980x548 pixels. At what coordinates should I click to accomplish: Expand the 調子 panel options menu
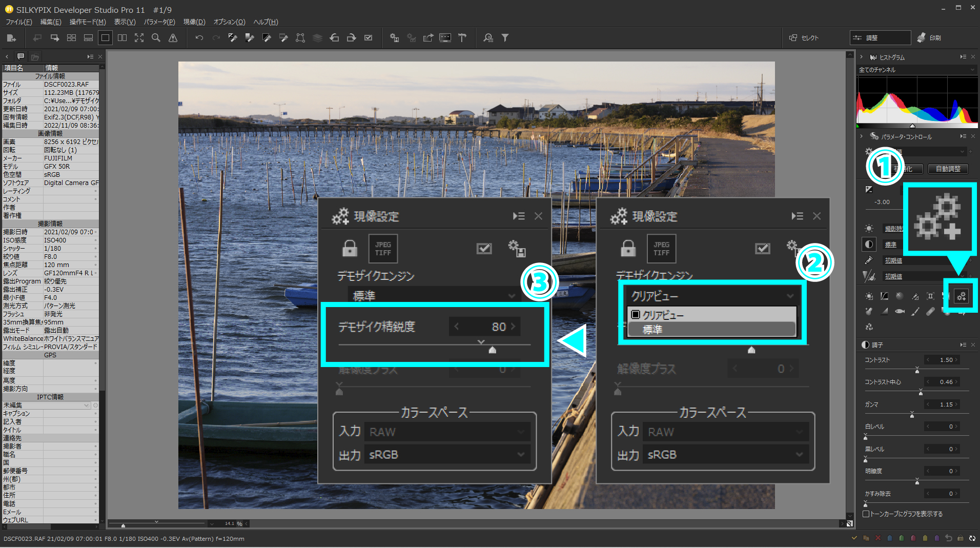tap(963, 345)
